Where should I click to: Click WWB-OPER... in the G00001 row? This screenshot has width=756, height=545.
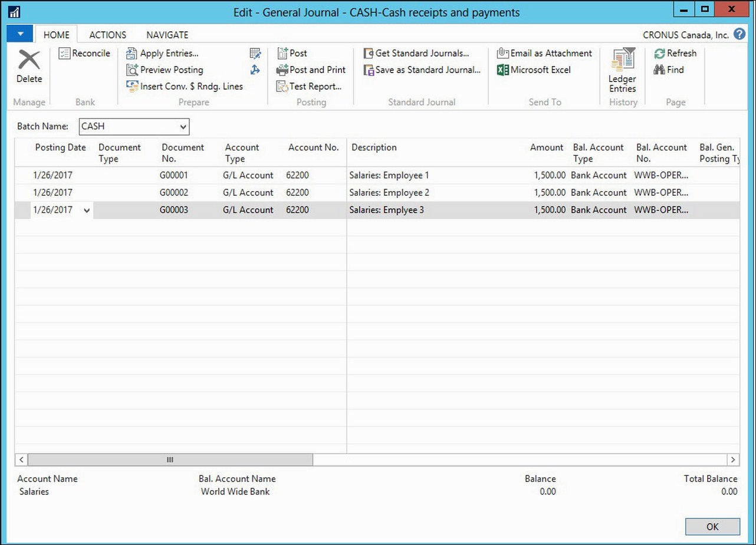click(x=661, y=175)
